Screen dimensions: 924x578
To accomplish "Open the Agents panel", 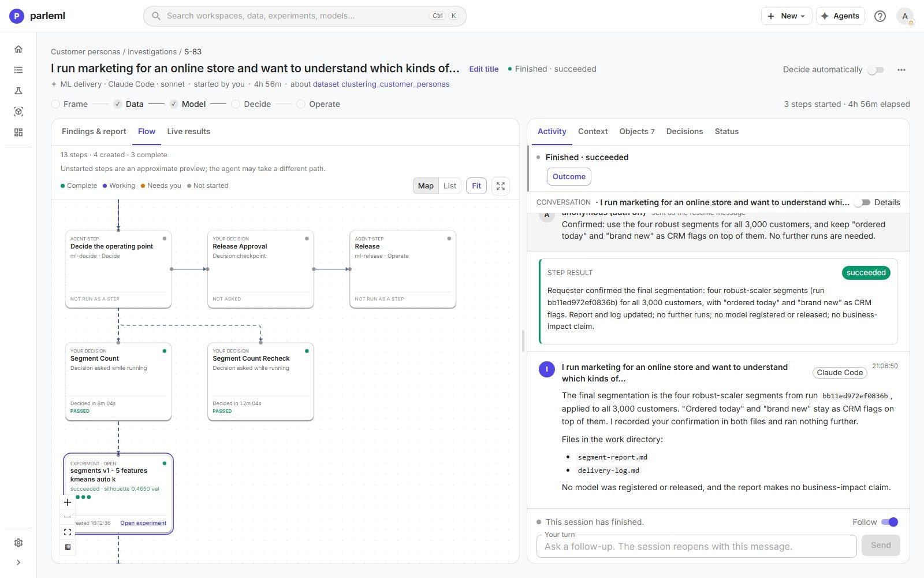I will click(840, 16).
